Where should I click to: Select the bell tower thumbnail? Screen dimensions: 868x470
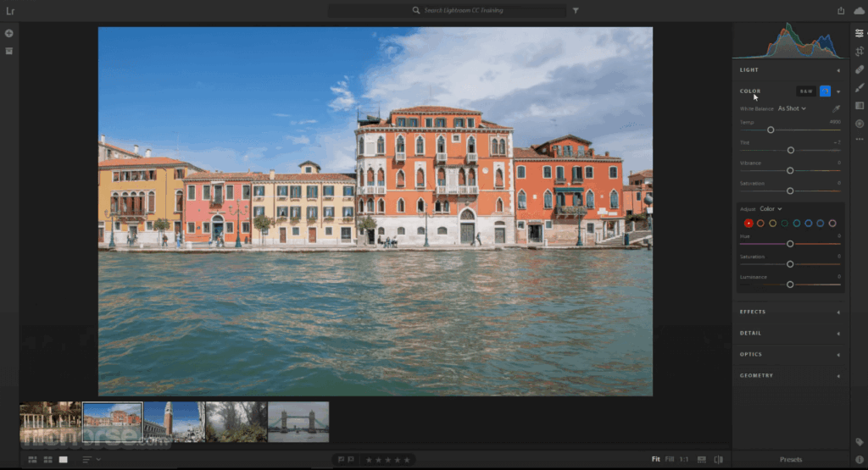pyautogui.click(x=174, y=422)
